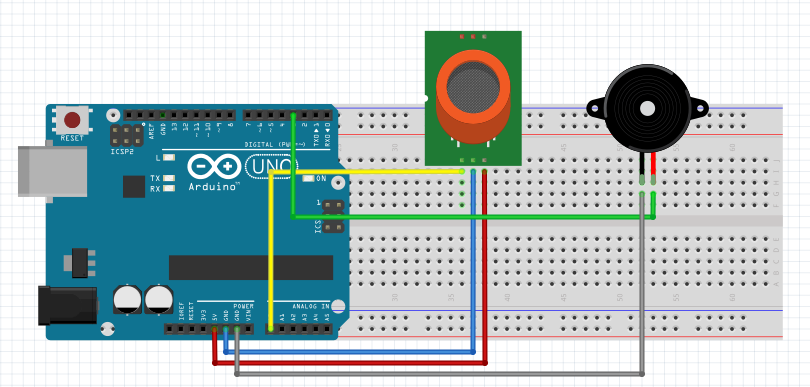Click the 5V power pin socket

(214, 328)
